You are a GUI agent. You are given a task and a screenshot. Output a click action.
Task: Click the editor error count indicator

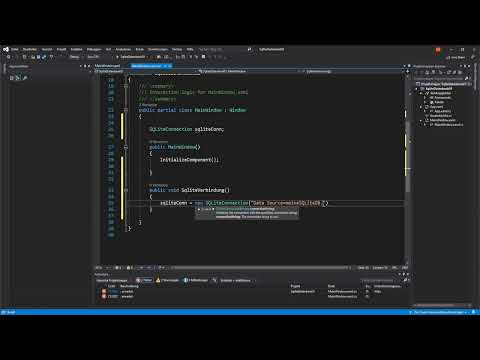pyautogui.click(x=118, y=268)
